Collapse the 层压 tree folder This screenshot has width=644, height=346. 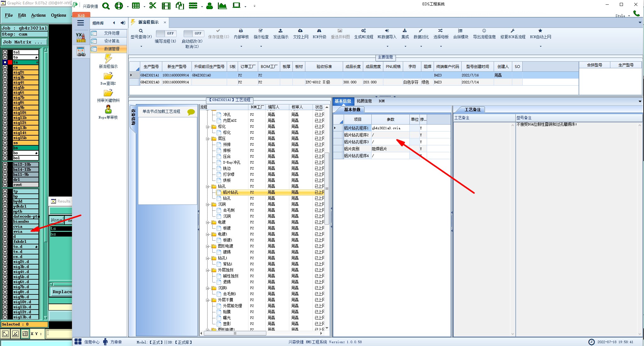(208, 139)
